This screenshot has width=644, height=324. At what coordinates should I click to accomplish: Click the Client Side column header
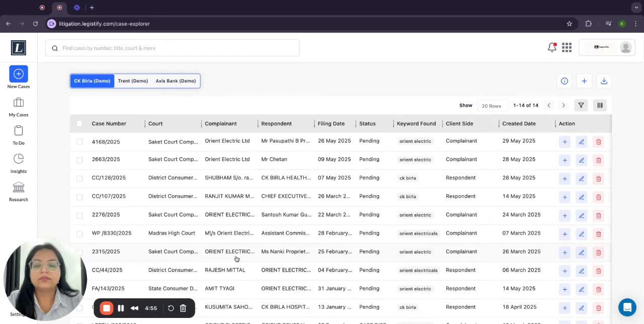click(459, 124)
